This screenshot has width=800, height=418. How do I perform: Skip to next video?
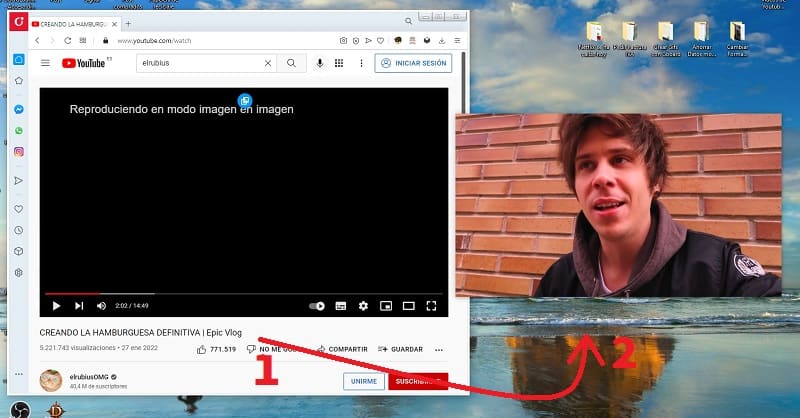pos(79,306)
